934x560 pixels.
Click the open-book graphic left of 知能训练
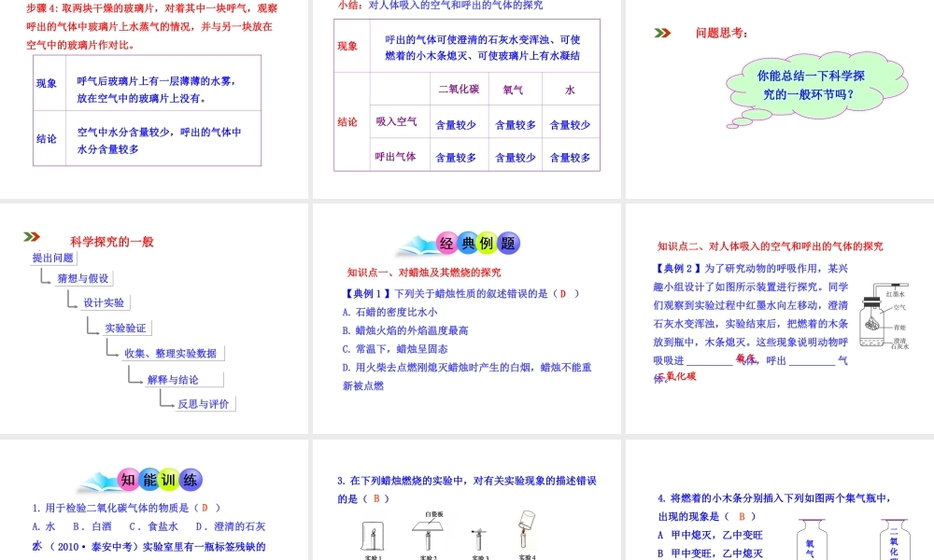(99, 482)
